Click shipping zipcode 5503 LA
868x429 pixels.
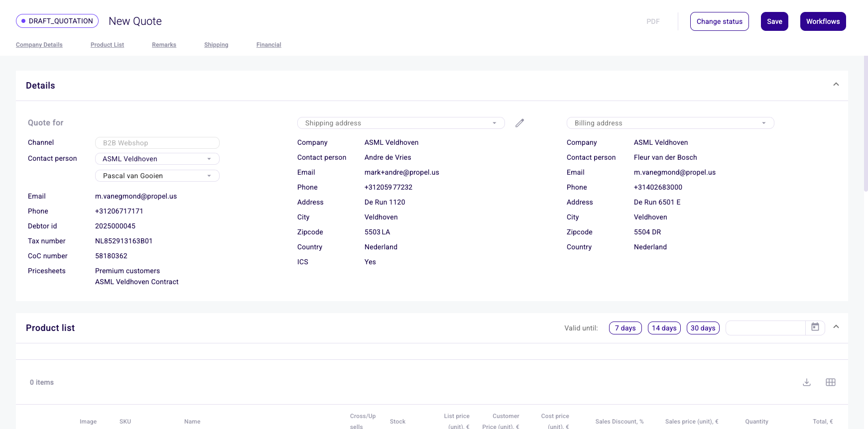(377, 232)
